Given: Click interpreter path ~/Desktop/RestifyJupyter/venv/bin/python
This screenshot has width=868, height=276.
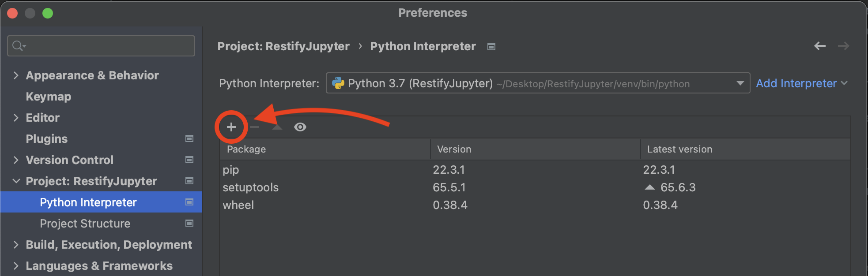Looking at the screenshot, I should (593, 84).
